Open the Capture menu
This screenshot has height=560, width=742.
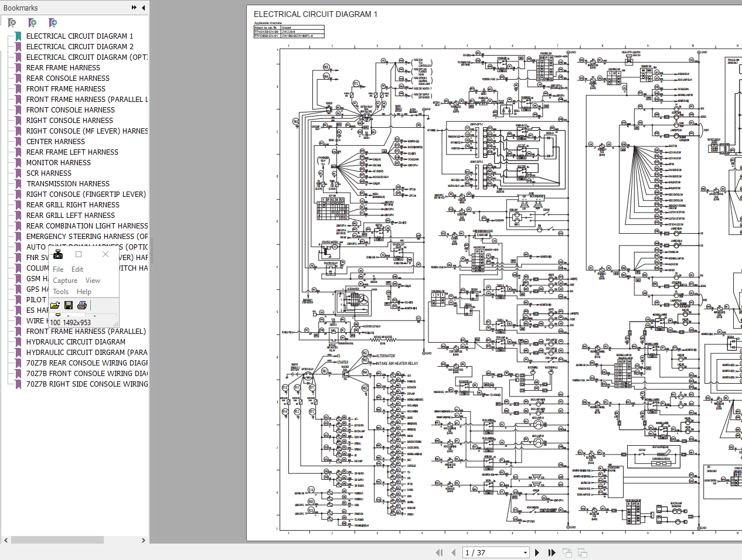click(x=65, y=281)
